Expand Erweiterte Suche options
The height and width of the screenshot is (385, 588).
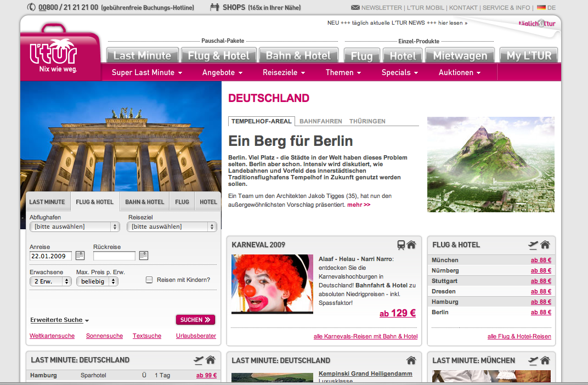click(60, 320)
